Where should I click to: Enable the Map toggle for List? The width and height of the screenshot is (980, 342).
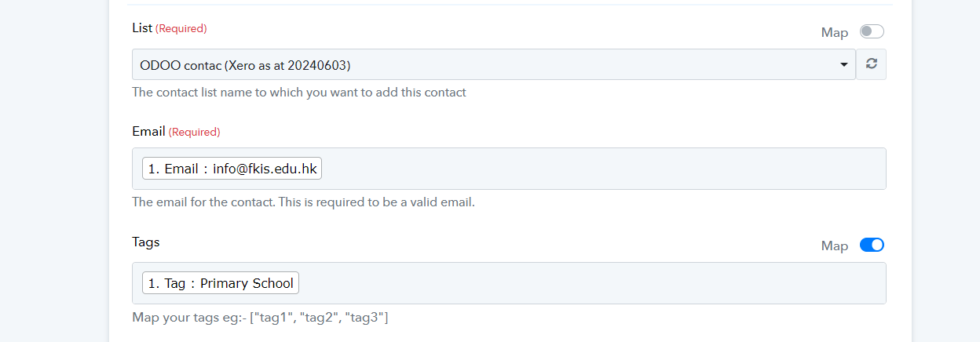click(872, 32)
